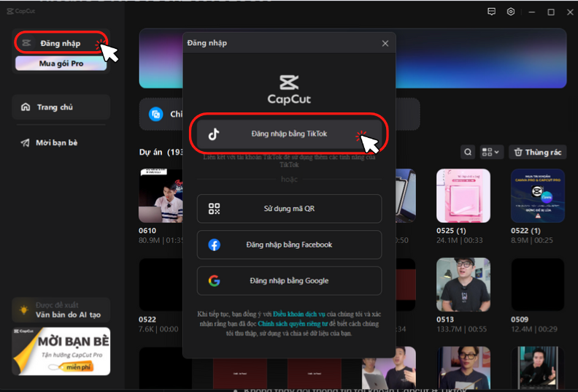Expand the grid view layout dropdown

coord(491,152)
